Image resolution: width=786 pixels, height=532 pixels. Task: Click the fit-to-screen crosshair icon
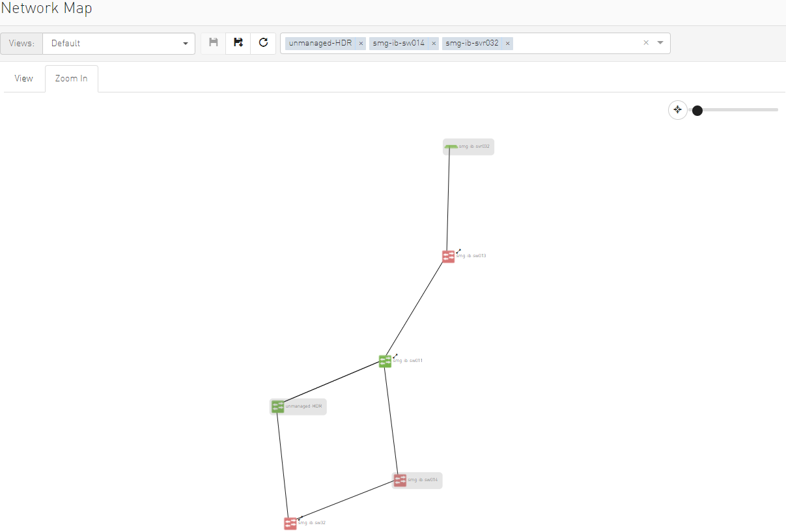click(x=677, y=109)
